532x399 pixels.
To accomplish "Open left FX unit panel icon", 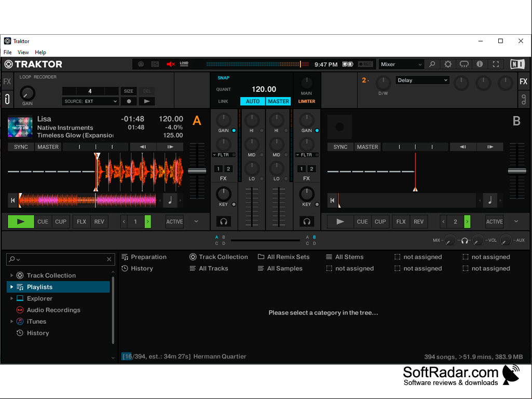I will [x=7, y=81].
